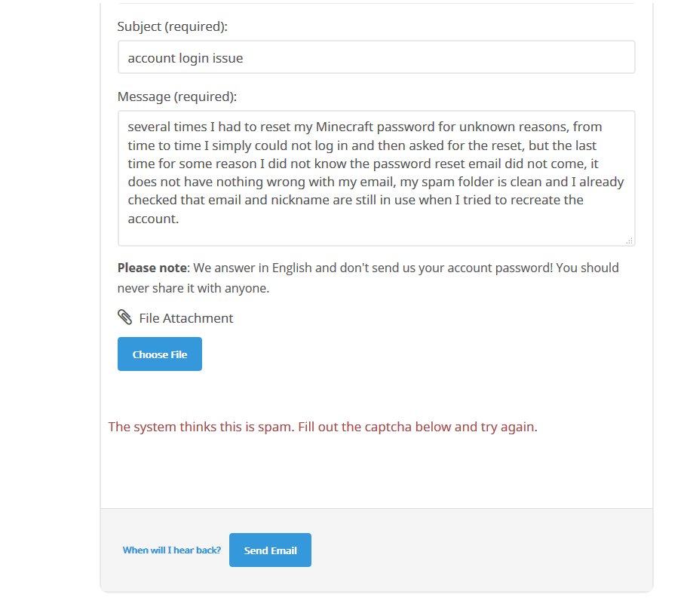This screenshot has width=693, height=616.
Task: Click the bold 'Please note' text
Action: pos(152,268)
